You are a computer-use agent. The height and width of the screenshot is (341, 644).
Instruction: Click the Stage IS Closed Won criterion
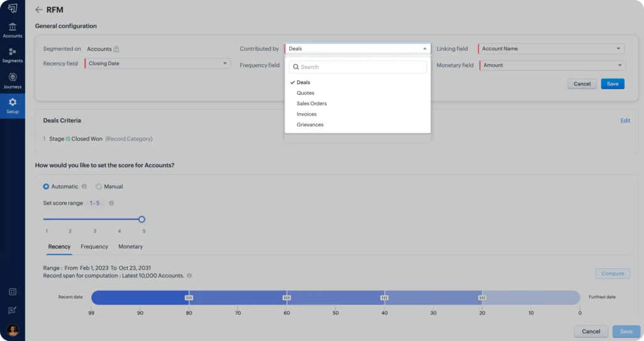click(x=75, y=139)
